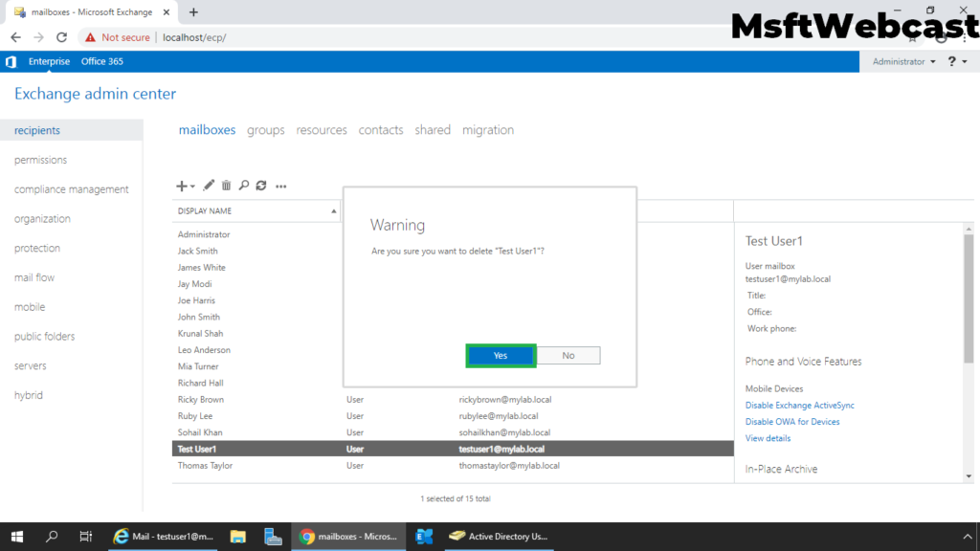980x551 pixels.
Task: Select the Thomas Taylor mailbox row
Action: (453, 466)
